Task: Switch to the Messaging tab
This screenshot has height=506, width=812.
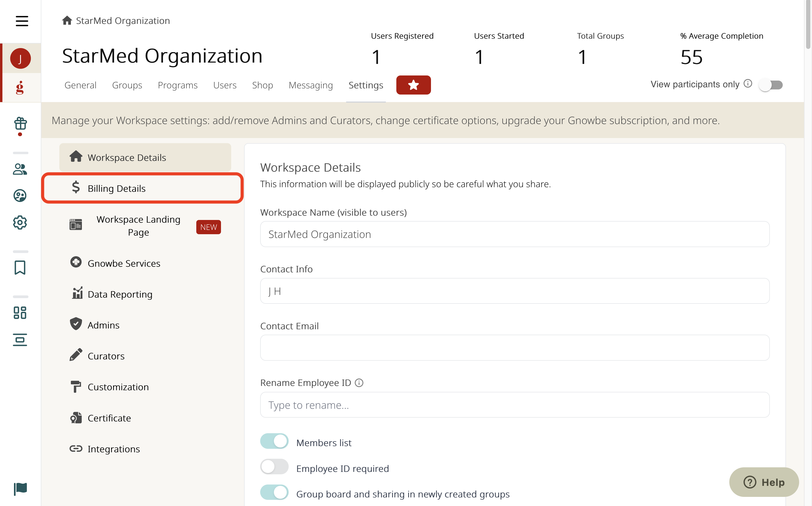Action: tap(311, 85)
